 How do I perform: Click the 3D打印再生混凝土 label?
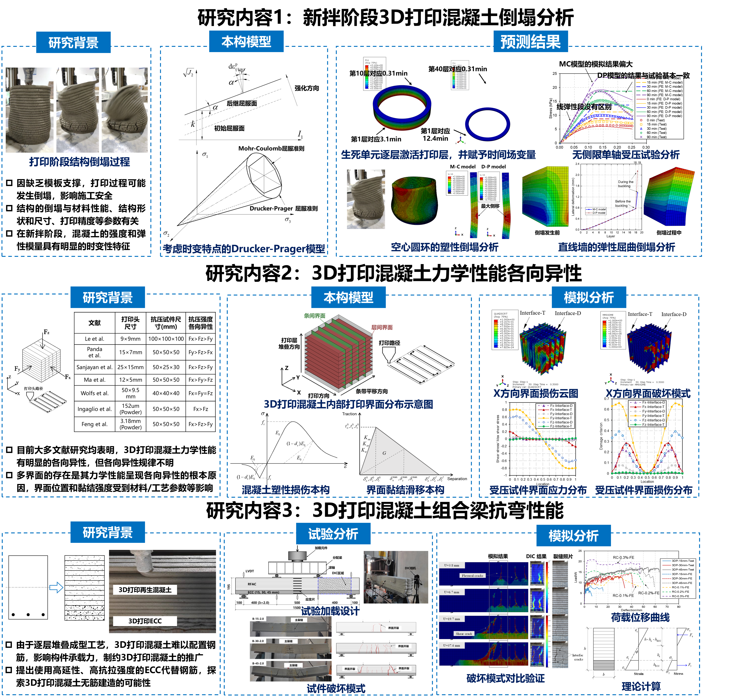[145, 590]
